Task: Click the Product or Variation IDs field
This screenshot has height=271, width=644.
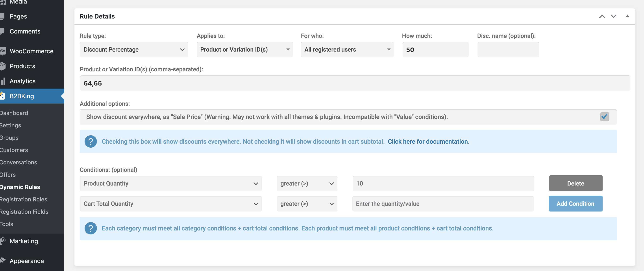Action: pyautogui.click(x=355, y=83)
